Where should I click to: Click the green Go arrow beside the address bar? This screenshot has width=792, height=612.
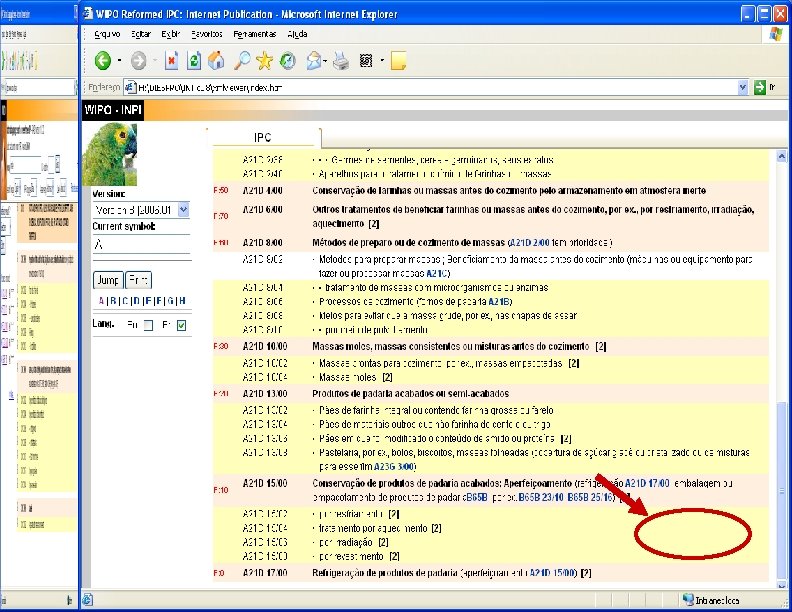760,87
